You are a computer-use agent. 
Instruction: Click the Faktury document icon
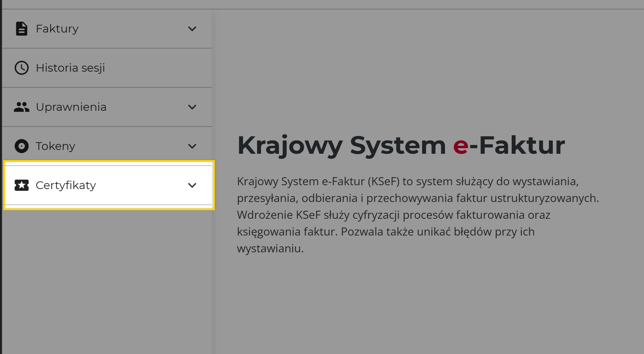(x=22, y=29)
